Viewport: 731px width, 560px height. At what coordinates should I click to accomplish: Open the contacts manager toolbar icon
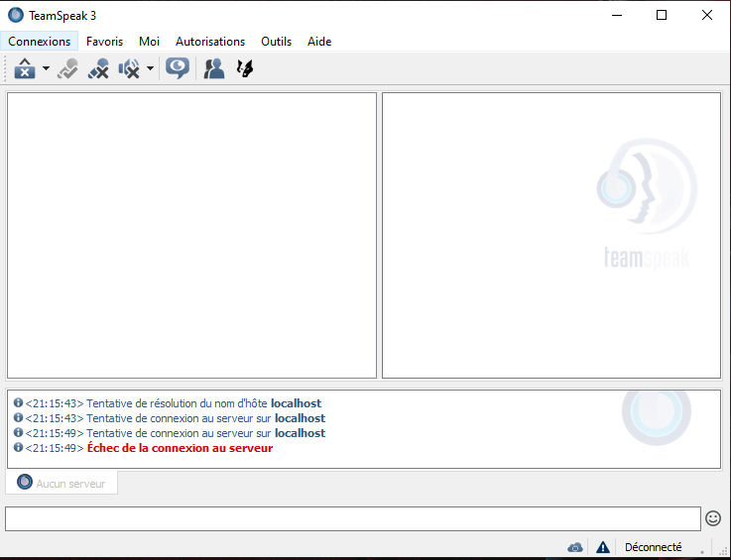pyautogui.click(x=214, y=68)
